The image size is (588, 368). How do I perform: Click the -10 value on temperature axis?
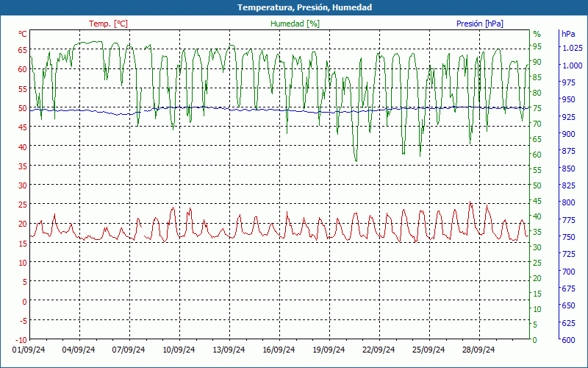click(21, 340)
